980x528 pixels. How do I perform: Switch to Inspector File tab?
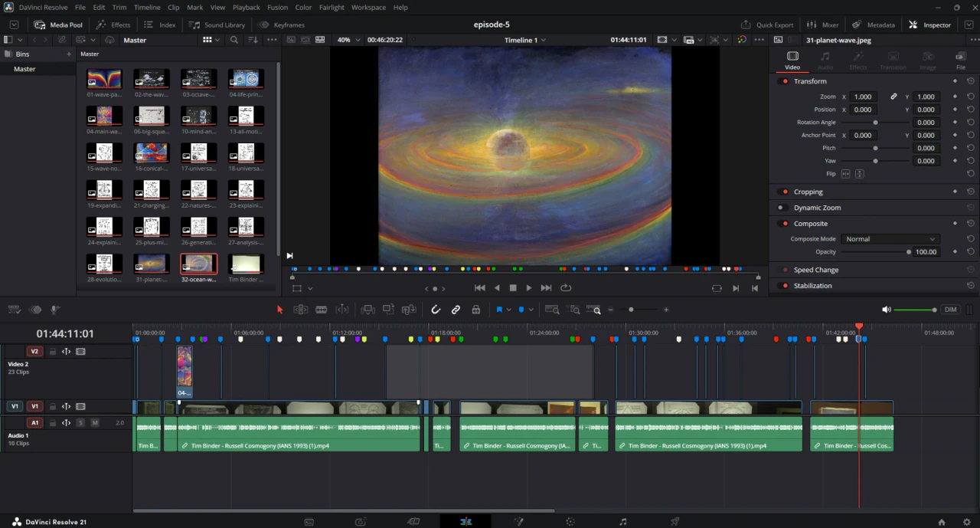click(x=961, y=60)
